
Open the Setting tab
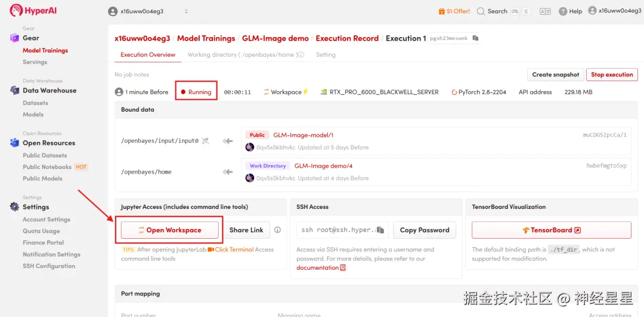point(326,55)
